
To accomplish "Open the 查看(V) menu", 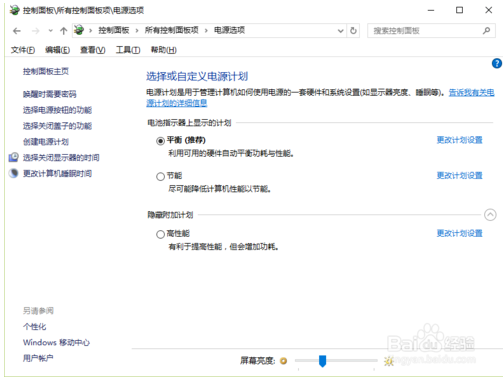I will [93, 50].
